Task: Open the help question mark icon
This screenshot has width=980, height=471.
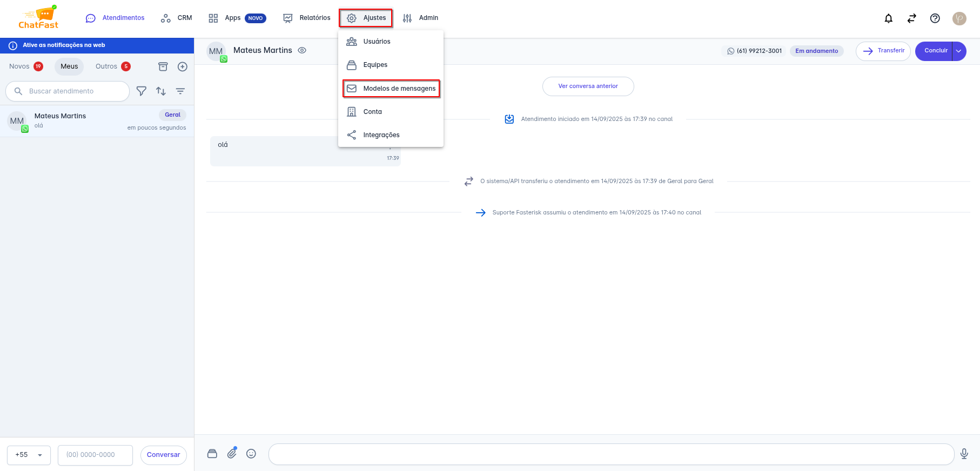Action: (935, 18)
